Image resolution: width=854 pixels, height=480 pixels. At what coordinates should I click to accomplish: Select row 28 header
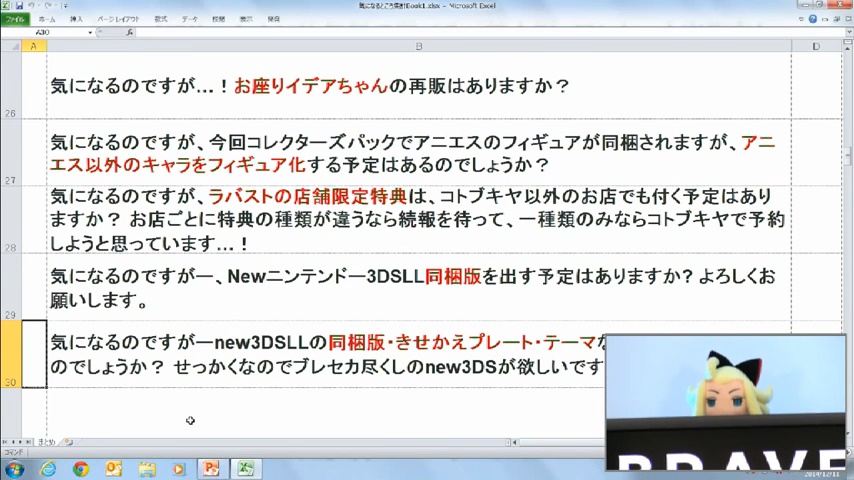pos(11,220)
